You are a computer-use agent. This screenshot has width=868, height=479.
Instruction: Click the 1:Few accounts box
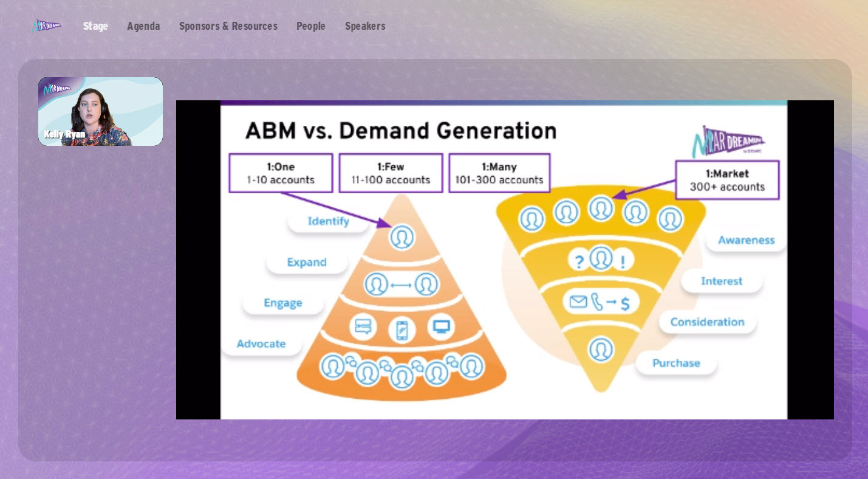(391, 173)
